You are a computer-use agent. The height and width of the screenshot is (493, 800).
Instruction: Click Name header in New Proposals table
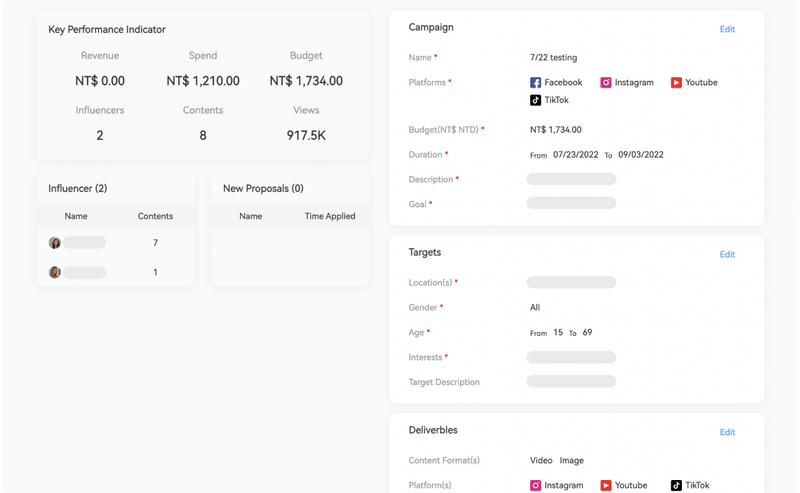click(251, 216)
